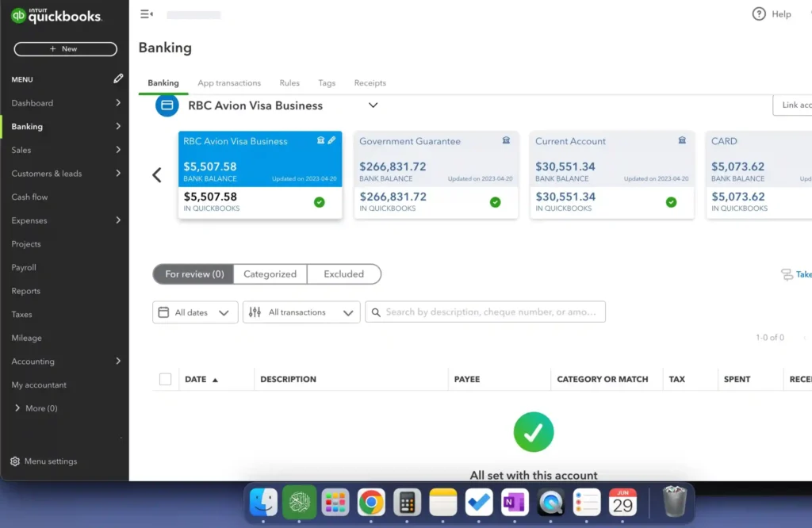
Task: Open the All dates dropdown
Action: click(195, 312)
